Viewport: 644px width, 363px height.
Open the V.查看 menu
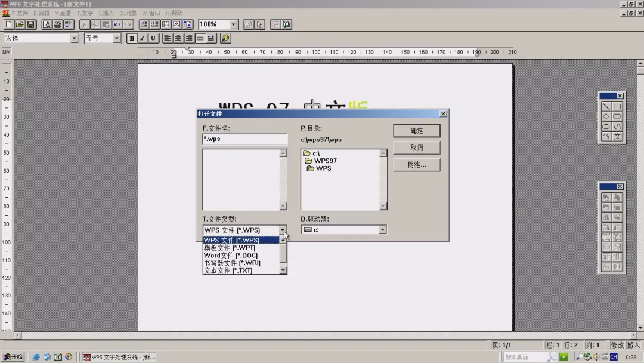pos(63,13)
